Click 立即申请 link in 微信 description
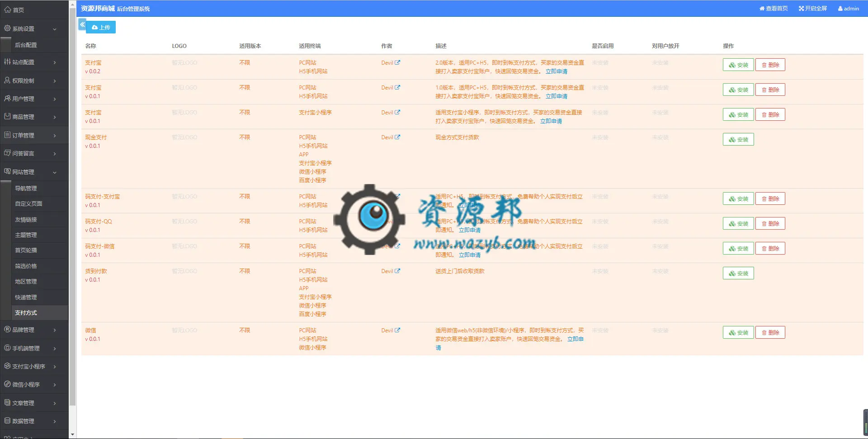 tap(575, 339)
